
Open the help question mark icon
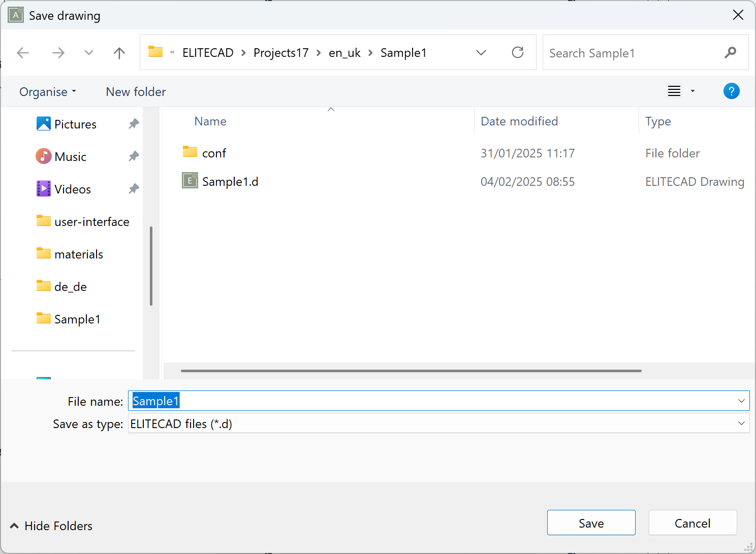(x=731, y=91)
